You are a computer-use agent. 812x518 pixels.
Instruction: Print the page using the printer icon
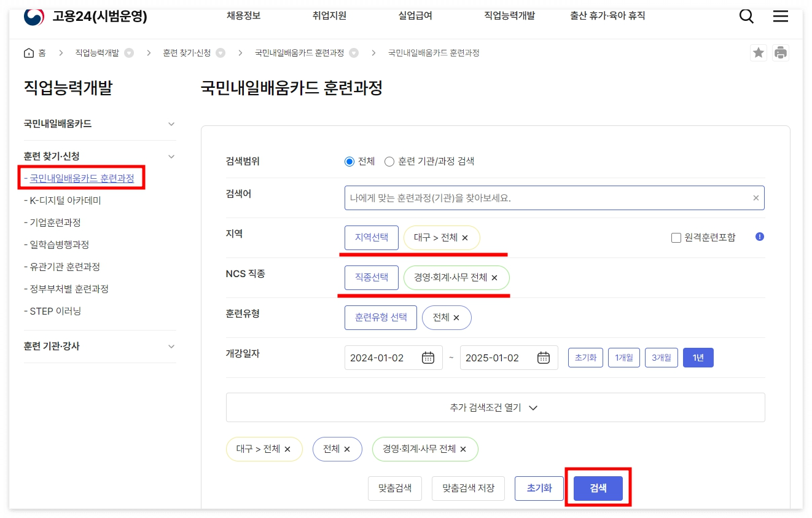[x=781, y=53]
